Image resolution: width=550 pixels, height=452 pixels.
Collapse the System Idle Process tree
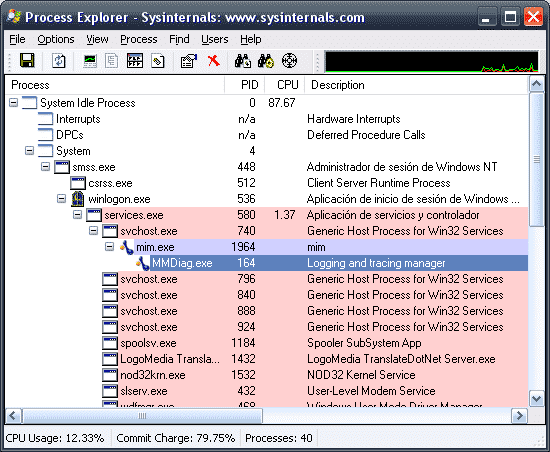[x=13, y=103]
